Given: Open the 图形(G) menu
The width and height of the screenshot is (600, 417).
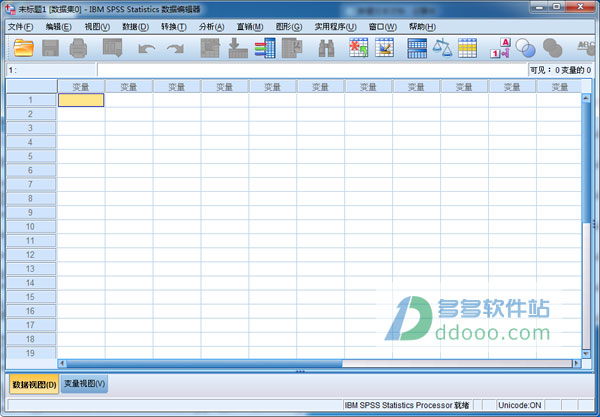Looking at the screenshot, I should click(x=289, y=27).
